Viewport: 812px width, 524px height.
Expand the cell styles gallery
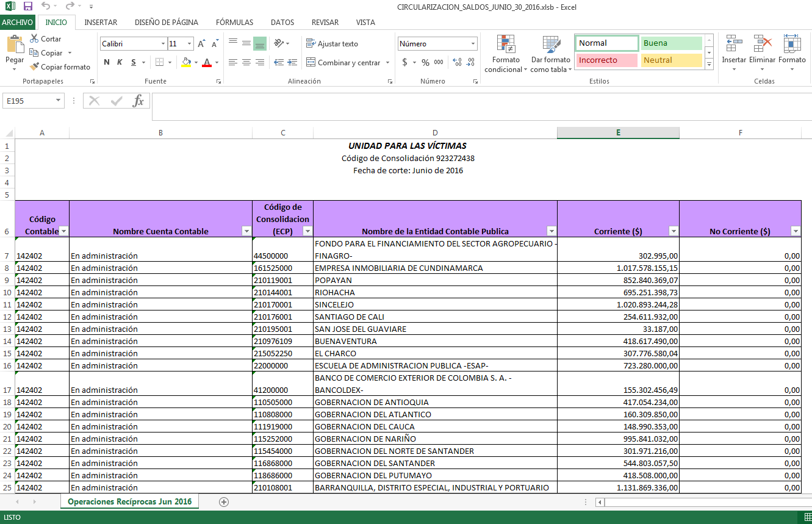709,64
